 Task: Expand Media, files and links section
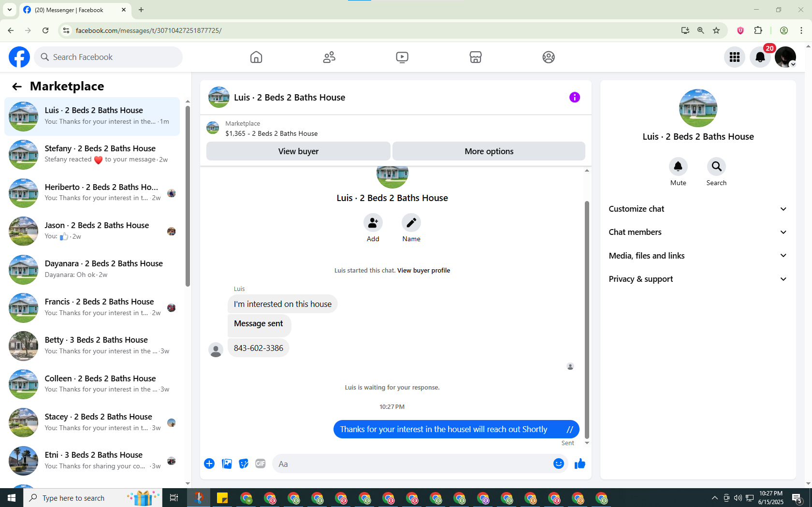tap(698, 256)
